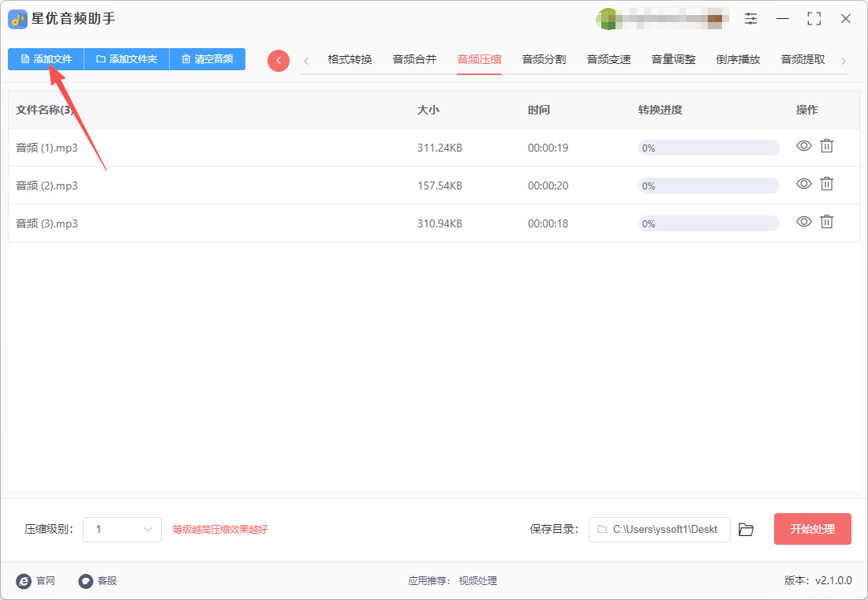This screenshot has height=600, width=868.
Task: Open the save directory folder icon
Action: pos(746,530)
